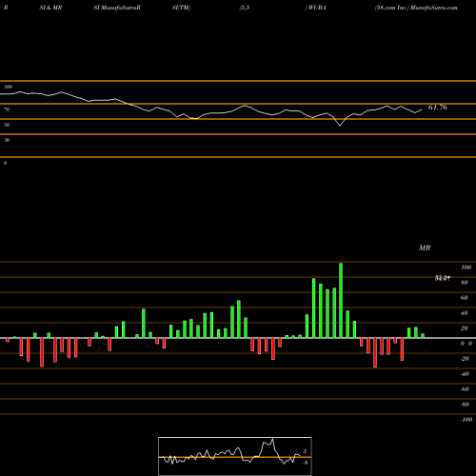Select the tallest green MR histogram bar
Screen dimensions: 476x476
pyautogui.click(x=341, y=300)
